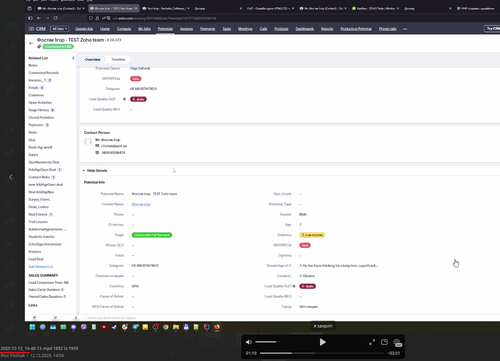Open the Closed Activities related list
Screen dimensions: 500x361
(x=41, y=117)
